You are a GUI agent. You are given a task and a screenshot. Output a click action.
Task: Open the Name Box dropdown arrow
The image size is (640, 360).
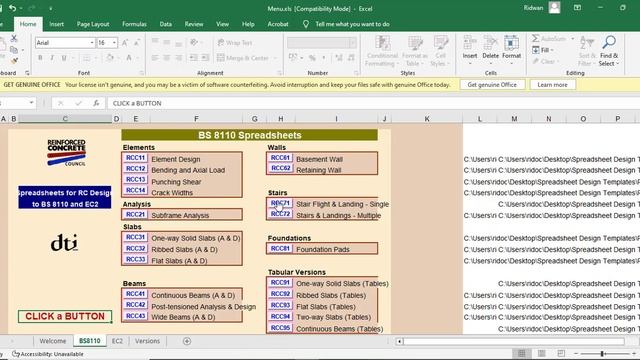31,103
